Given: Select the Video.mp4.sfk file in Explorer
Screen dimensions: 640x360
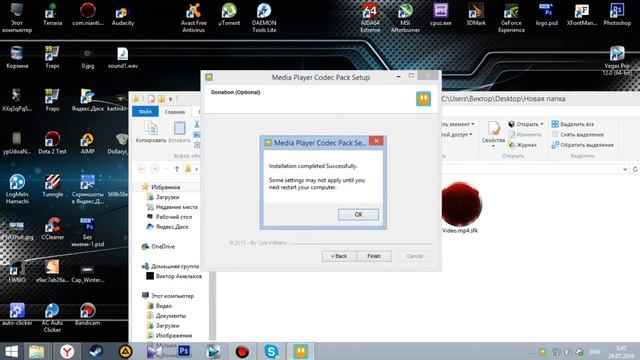Looking at the screenshot, I should click(x=460, y=208).
